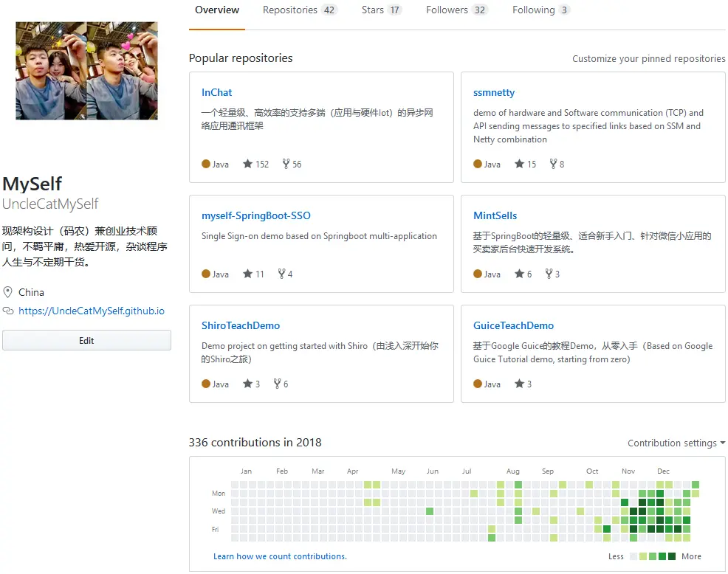Click the Followers count badge 32
The image size is (728, 574).
(480, 10)
